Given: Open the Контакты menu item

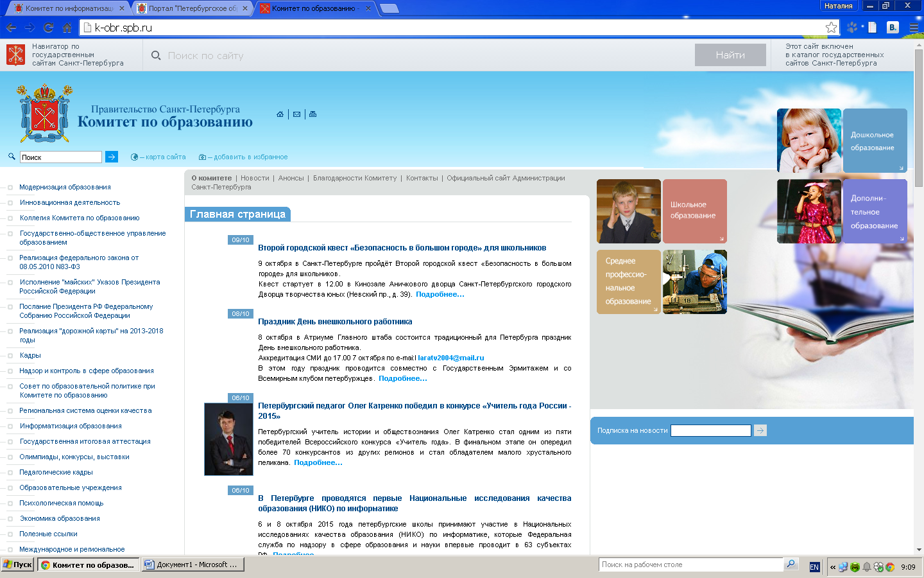Looking at the screenshot, I should (422, 178).
